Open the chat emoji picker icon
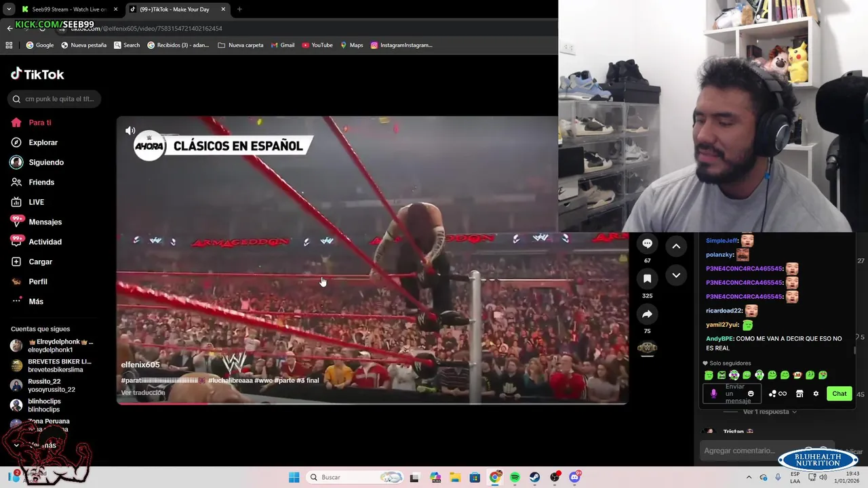Image resolution: width=868 pixels, height=488 pixels. [751, 394]
